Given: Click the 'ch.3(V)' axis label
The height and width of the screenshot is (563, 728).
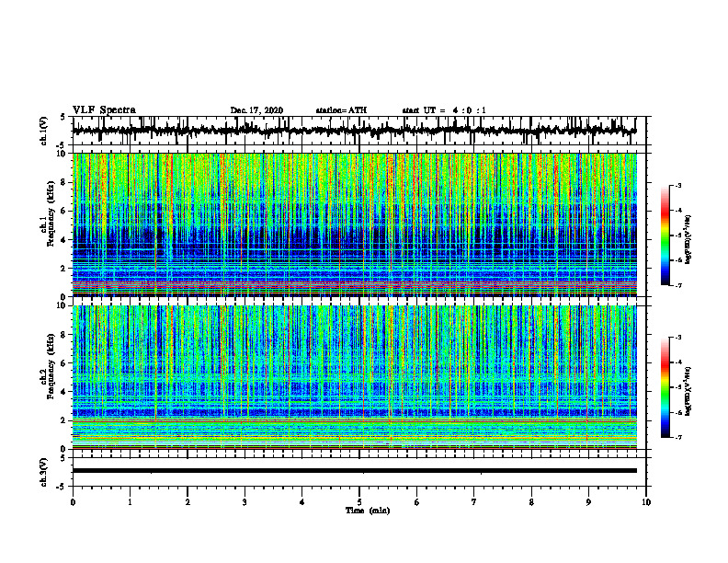Looking at the screenshot, I should click(x=44, y=472).
